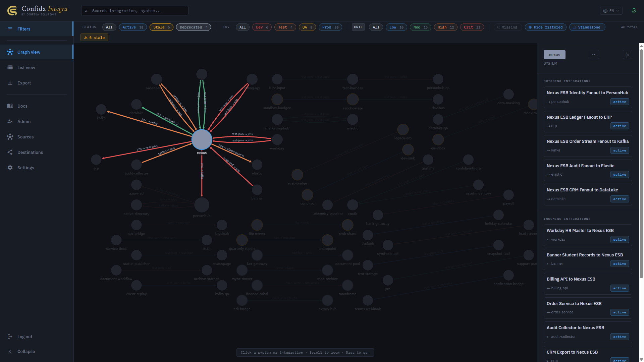Open Docs section
Image resolution: width=644 pixels, height=362 pixels.
pos(37,106)
